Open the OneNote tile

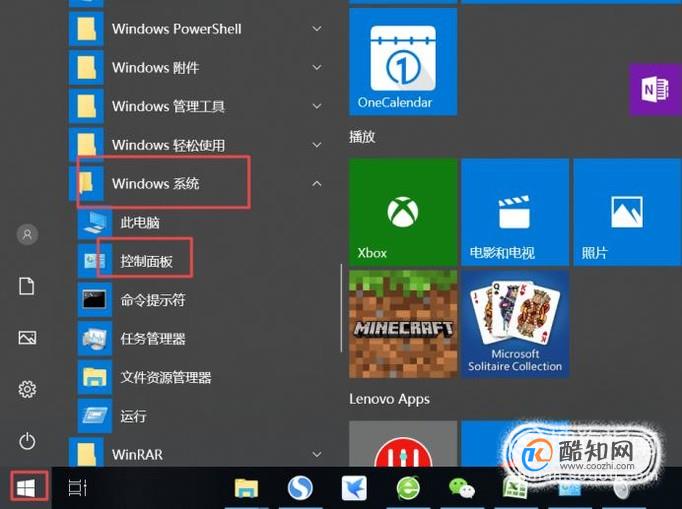(655, 90)
